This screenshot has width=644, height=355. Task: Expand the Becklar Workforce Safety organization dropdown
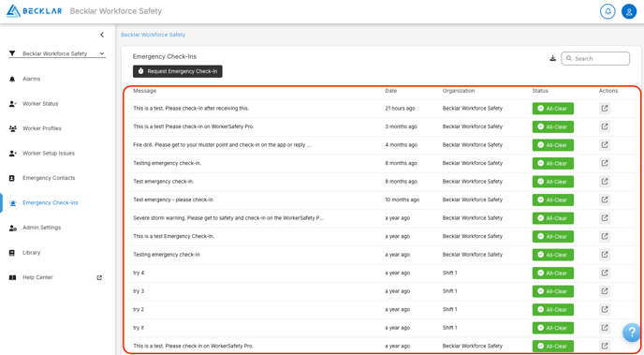coord(57,53)
